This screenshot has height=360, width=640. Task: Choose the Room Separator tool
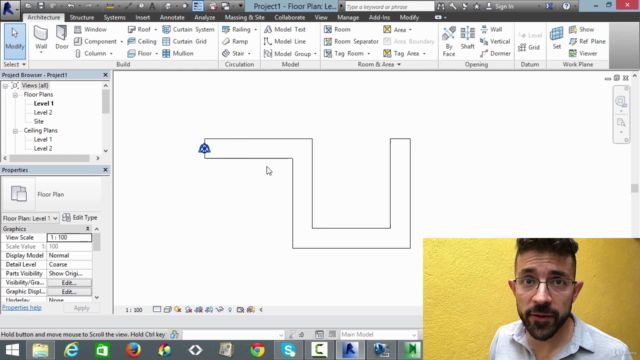click(x=351, y=41)
